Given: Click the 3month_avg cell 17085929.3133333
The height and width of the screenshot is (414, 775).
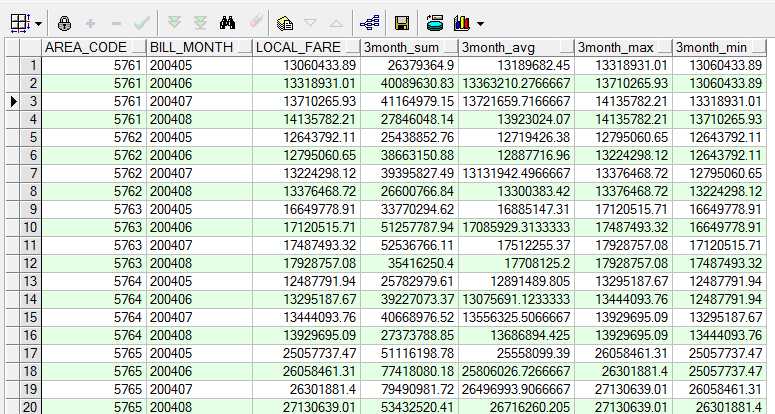Looking at the screenshot, I should pos(517,227).
